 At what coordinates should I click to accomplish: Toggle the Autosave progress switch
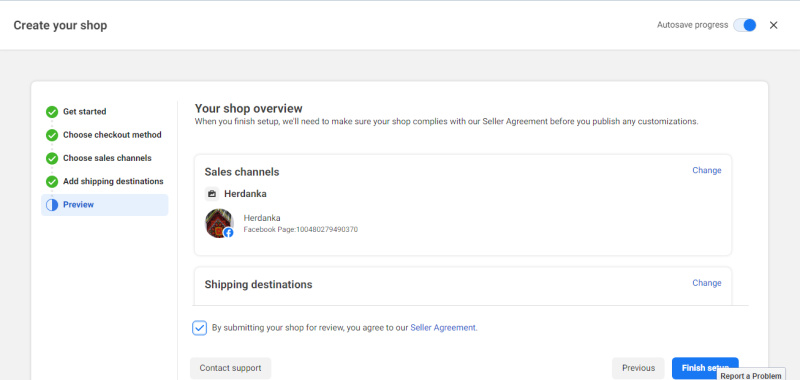pos(745,25)
